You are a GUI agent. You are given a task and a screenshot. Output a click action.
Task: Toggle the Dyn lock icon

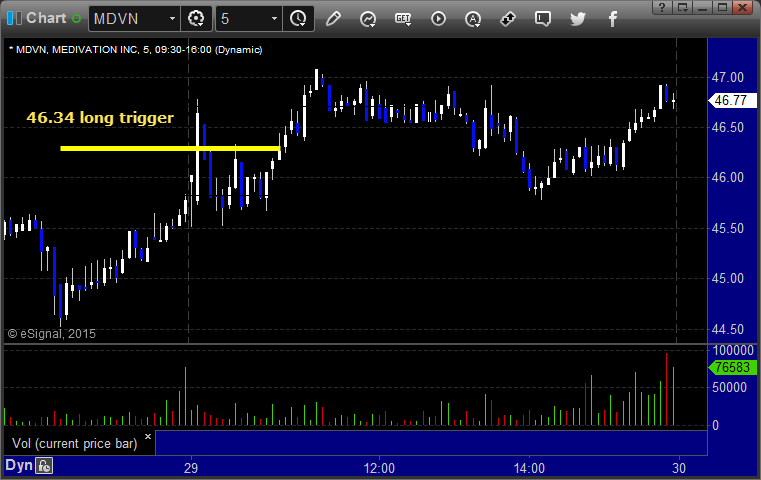(x=44, y=466)
